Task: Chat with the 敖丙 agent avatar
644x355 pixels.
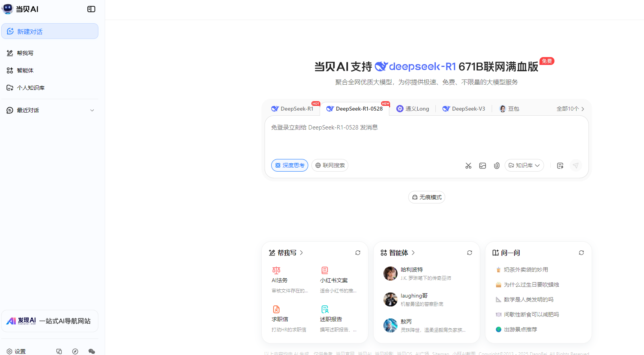Action: point(390,325)
